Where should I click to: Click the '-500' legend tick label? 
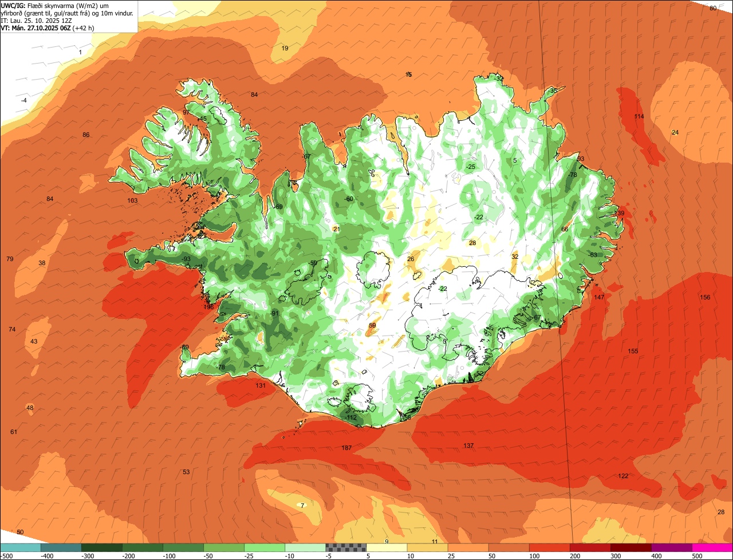[7, 555]
